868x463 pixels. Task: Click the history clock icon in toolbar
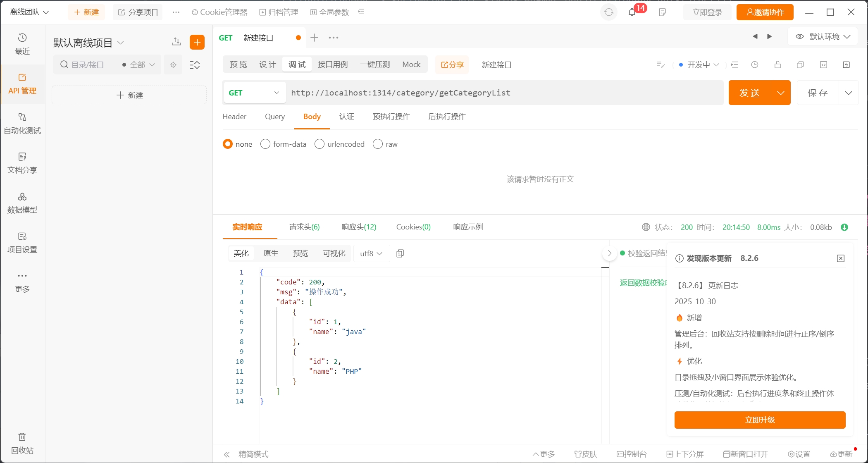755,64
